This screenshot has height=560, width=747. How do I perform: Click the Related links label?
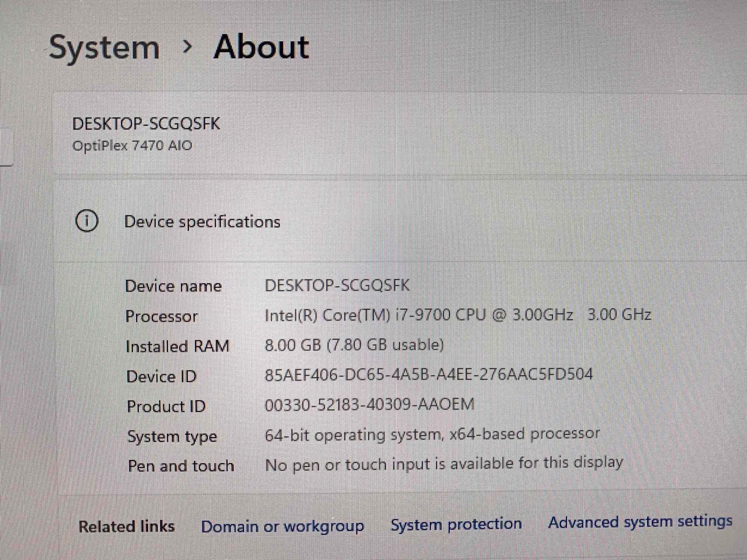point(127,527)
